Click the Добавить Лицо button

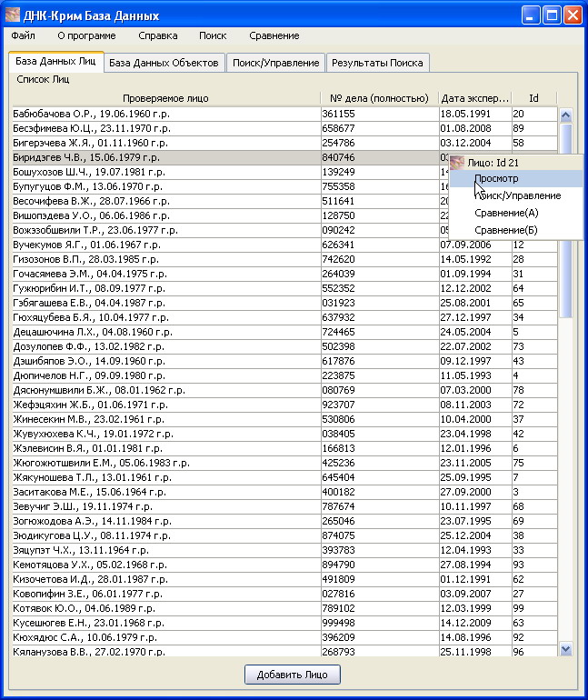(293, 675)
